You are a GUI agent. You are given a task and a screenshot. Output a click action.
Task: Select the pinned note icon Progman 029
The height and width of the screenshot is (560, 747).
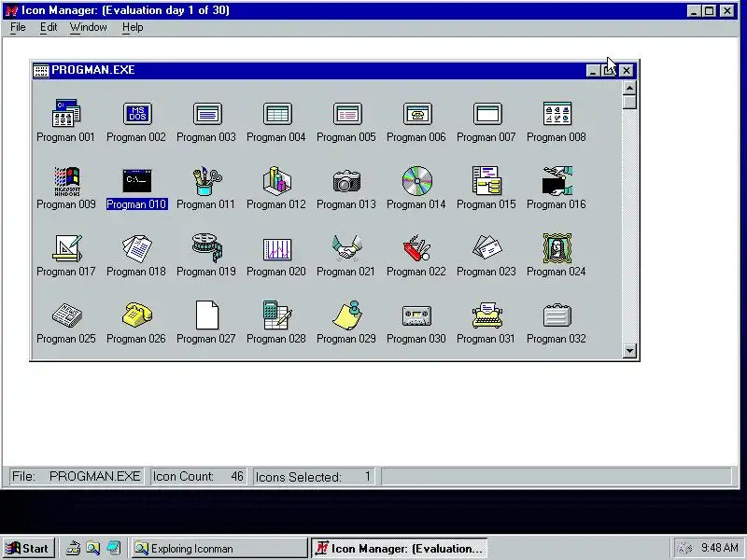(347, 315)
